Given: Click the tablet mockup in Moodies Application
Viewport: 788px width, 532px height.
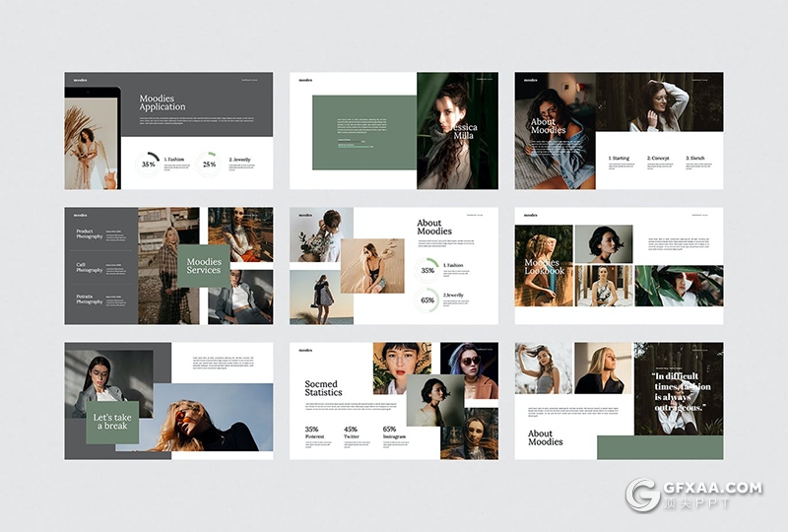Looking at the screenshot, I should [x=92, y=138].
